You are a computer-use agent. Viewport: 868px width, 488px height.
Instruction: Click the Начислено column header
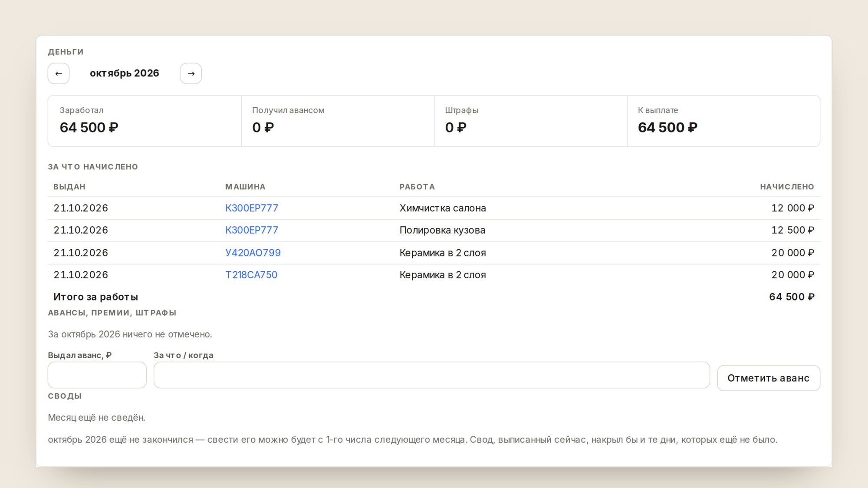(787, 187)
